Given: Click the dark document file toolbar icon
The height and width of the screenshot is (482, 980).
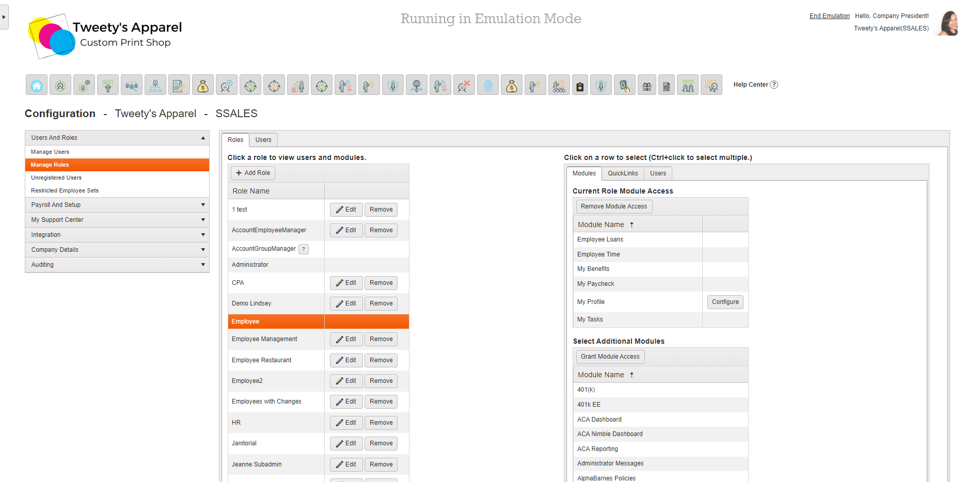Looking at the screenshot, I should [x=667, y=85].
